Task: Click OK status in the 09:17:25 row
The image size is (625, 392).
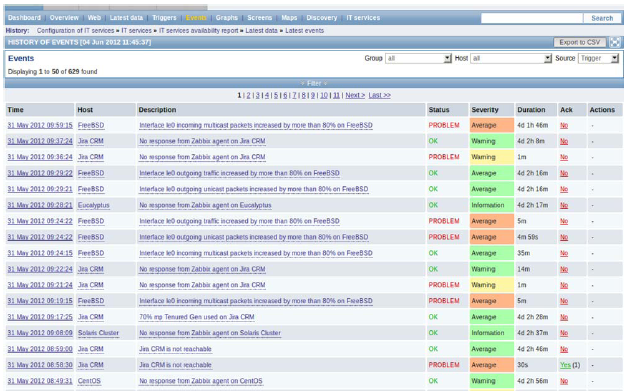Action: click(x=433, y=317)
